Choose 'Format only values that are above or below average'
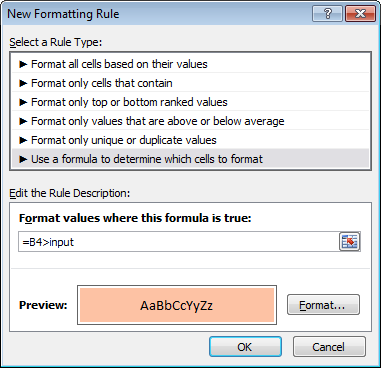 tap(191, 121)
